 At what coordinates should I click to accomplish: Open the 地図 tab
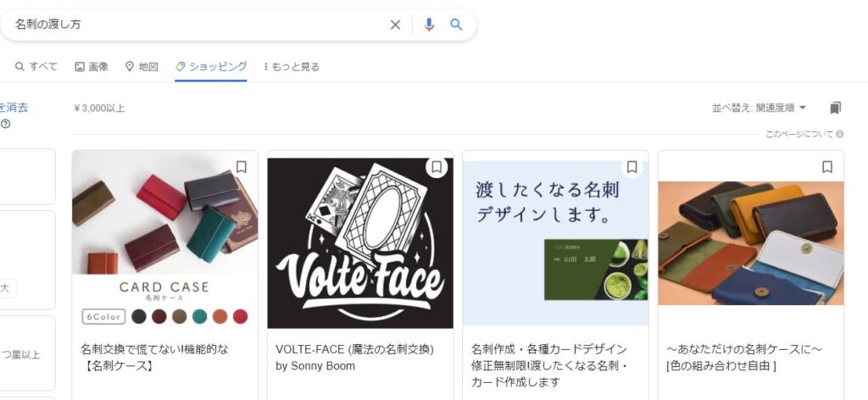142,66
